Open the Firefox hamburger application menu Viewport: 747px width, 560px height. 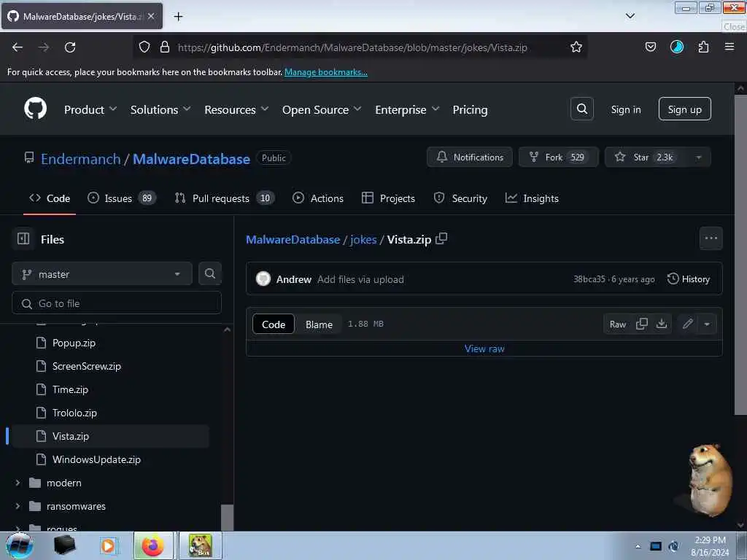[729, 47]
